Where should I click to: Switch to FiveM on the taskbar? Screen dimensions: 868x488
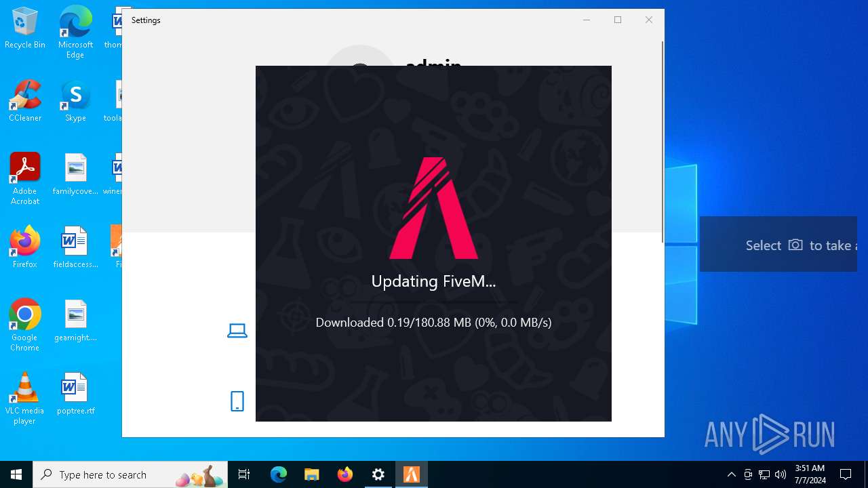(412, 474)
